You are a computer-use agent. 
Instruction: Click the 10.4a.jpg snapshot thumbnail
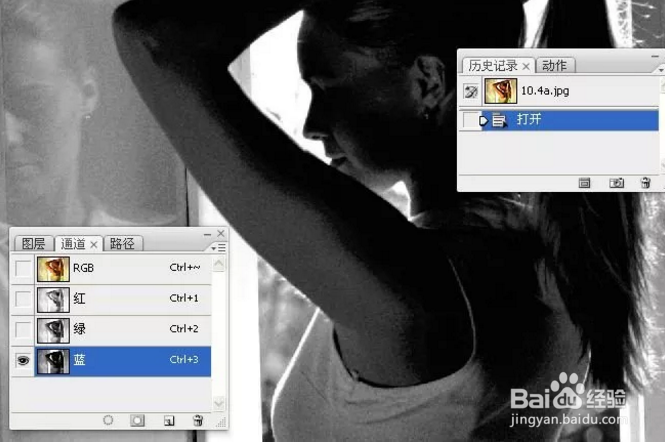pos(500,91)
